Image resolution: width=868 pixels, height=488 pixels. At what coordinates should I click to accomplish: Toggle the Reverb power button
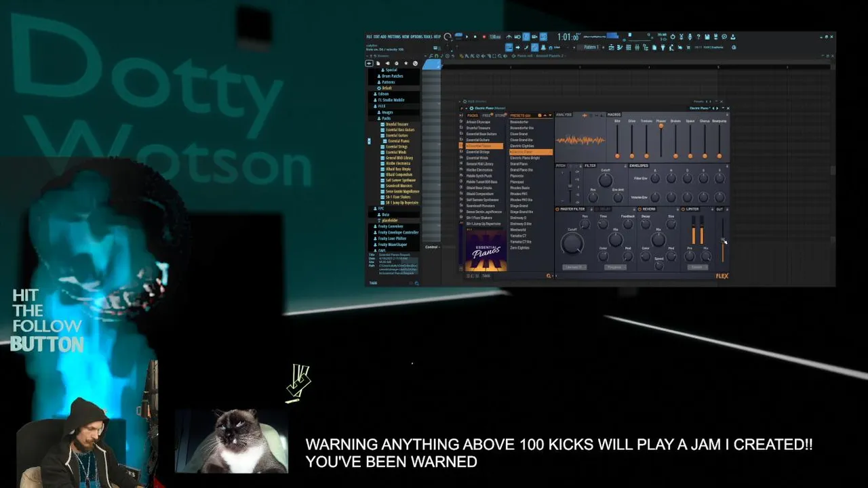(639, 209)
